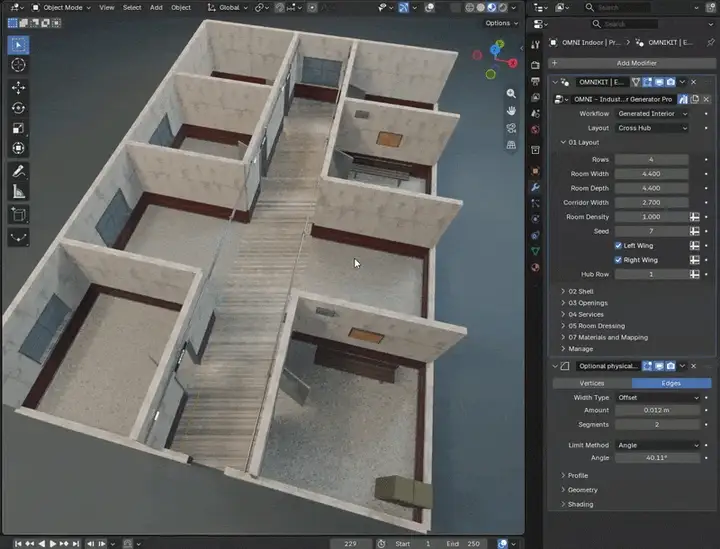Adjust the Room Width value field
The height and width of the screenshot is (549, 720).
pyautogui.click(x=652, y=174)
